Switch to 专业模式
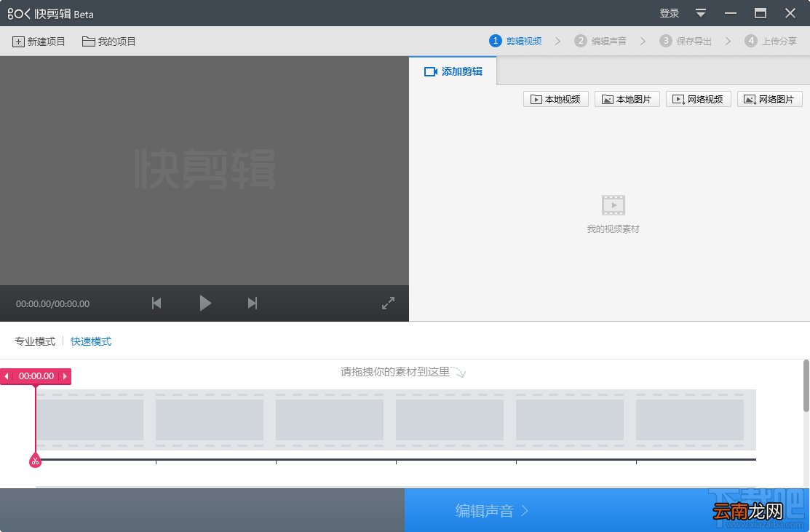The height and width of the screenshot is (532, 810). click(35, 341)
